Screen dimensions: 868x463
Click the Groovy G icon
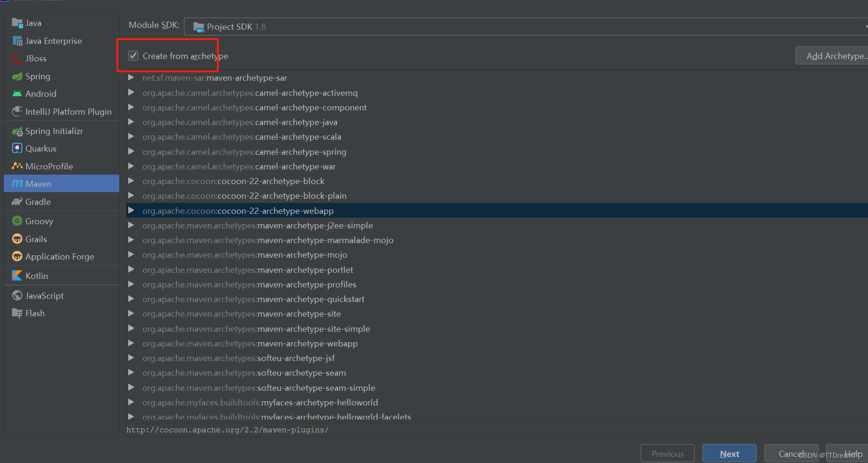17,221
